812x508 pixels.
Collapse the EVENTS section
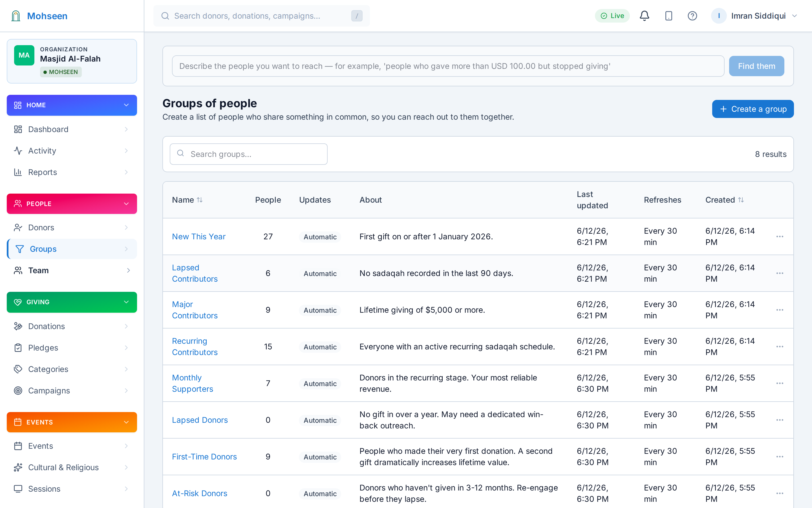pyautogui.click(x=126, y=422)
